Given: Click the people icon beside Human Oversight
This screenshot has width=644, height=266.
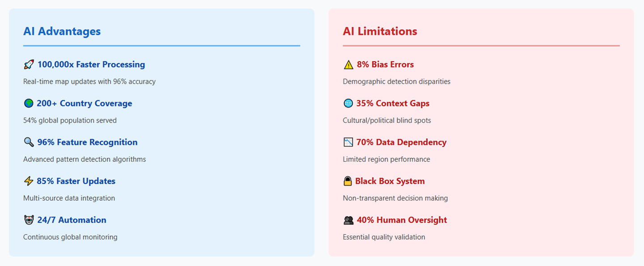Looking at the screenshot, I should coord(348,220).
